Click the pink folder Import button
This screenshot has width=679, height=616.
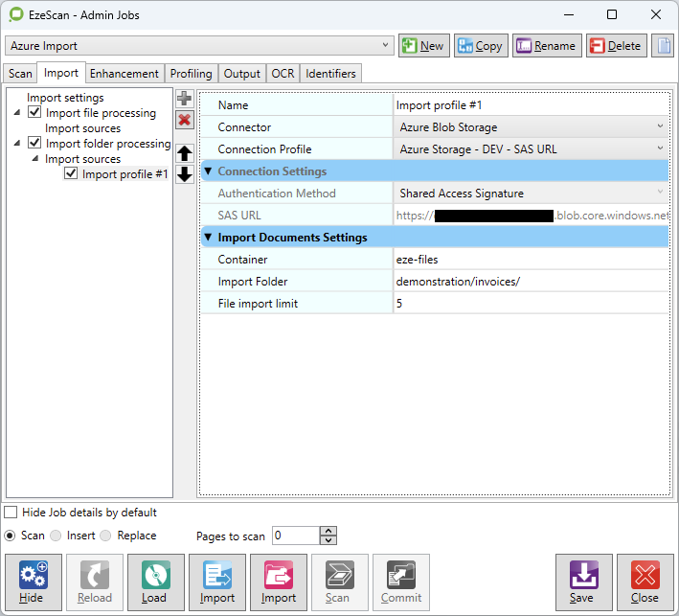[x=279, y=582]
